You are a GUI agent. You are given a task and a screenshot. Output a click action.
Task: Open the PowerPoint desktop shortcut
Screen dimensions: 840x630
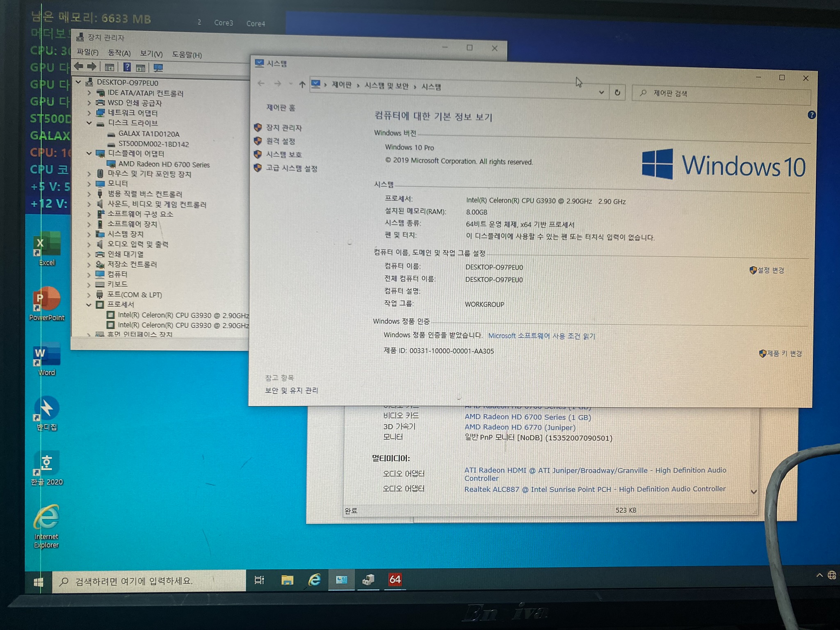pyautogui.click(x=47, y=304)
